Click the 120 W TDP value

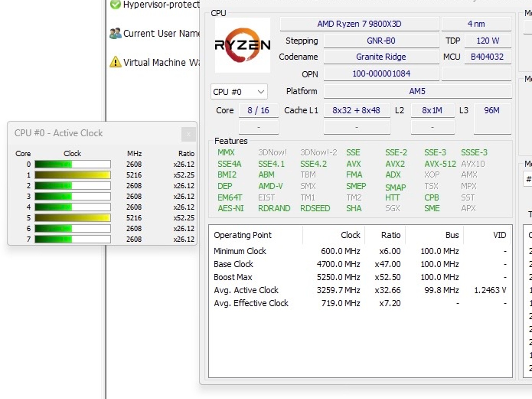click(488, 41)
